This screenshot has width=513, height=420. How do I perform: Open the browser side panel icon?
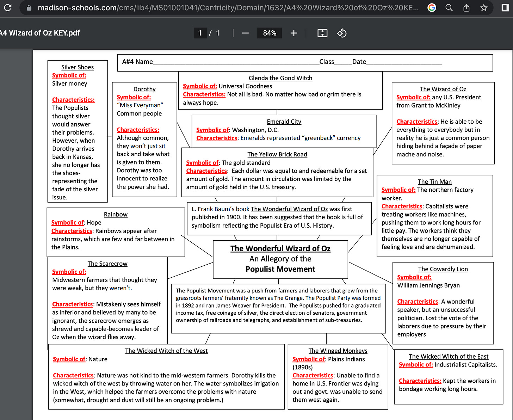pos(505,7)
